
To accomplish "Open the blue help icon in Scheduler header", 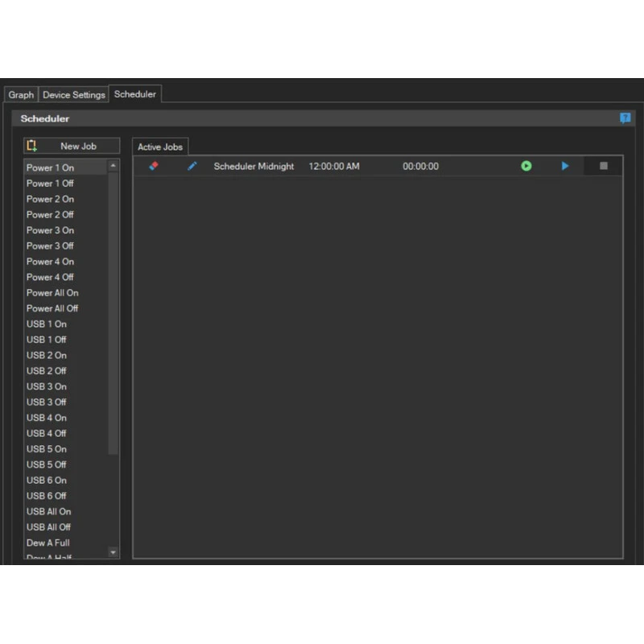I will tap(625, 118).
